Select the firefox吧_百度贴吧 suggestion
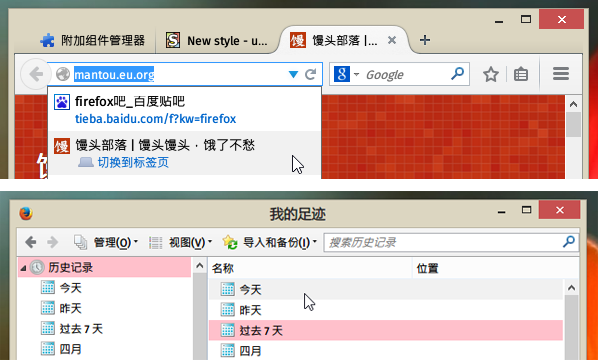598x360 pixels. (x=184, y=110)
